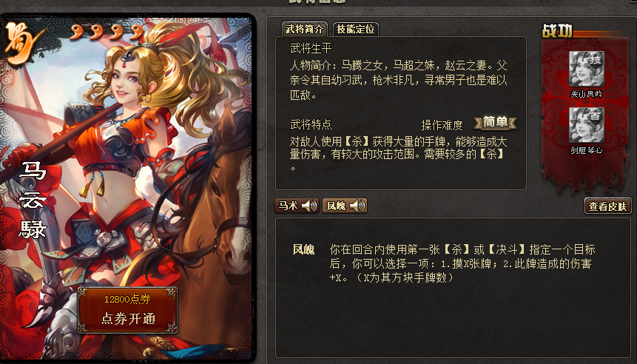
Task: Play the 马术 skill voice speaker icon
Action: (x=309, y=206)
